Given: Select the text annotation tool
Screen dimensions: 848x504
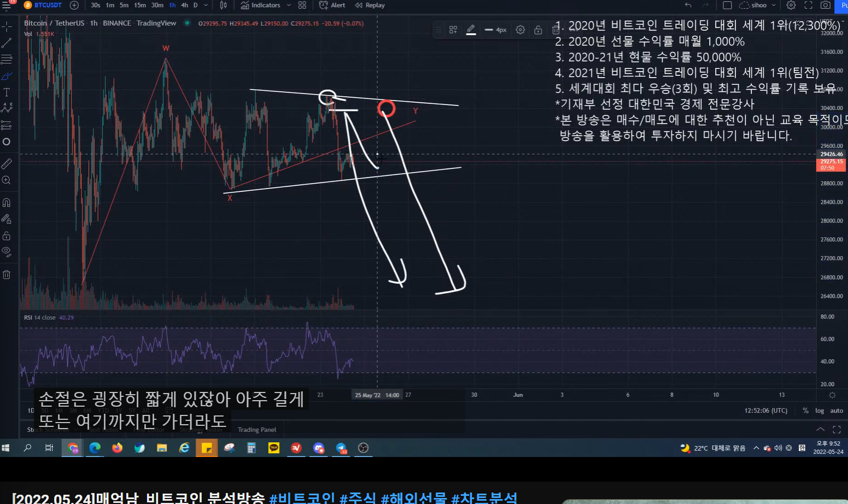Looking at the screenshot, I should (7, 92).
